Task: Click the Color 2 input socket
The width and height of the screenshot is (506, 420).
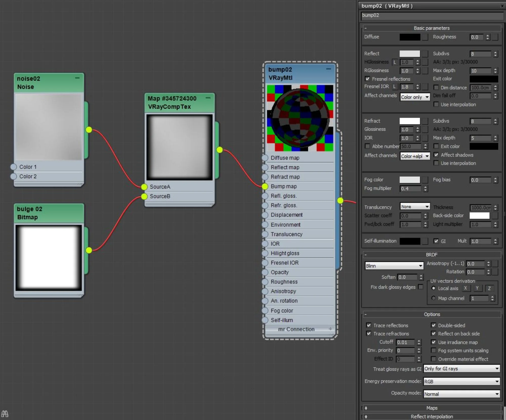Action: point(13,176)
